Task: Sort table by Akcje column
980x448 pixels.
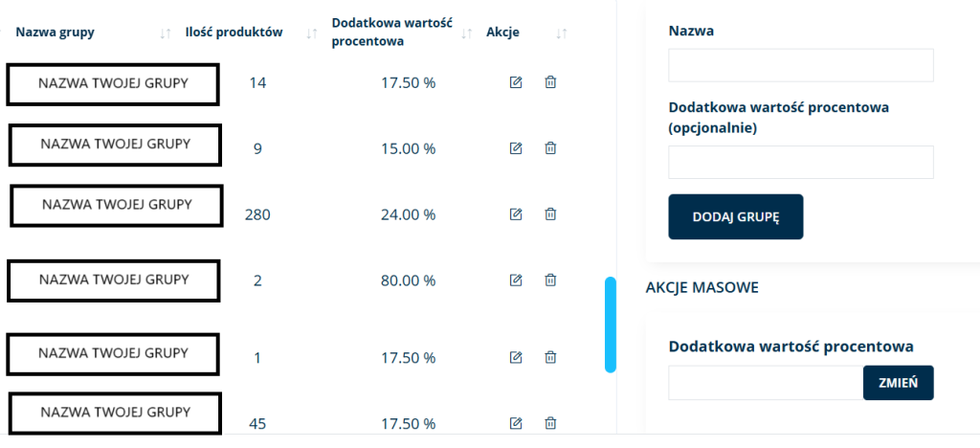Action: 562,33
